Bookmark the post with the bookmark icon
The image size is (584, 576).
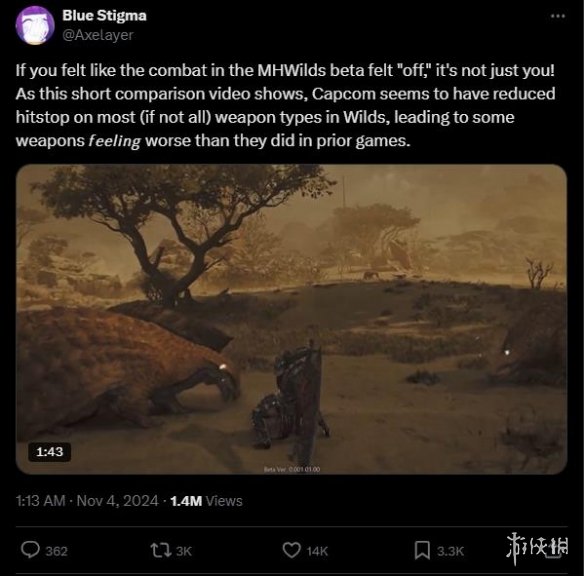422,550
